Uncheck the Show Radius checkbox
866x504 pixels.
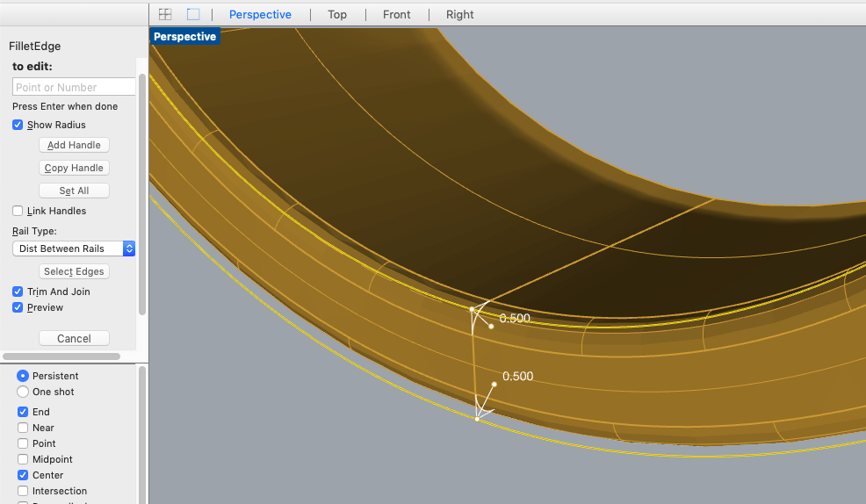click(x=18, y=126)
